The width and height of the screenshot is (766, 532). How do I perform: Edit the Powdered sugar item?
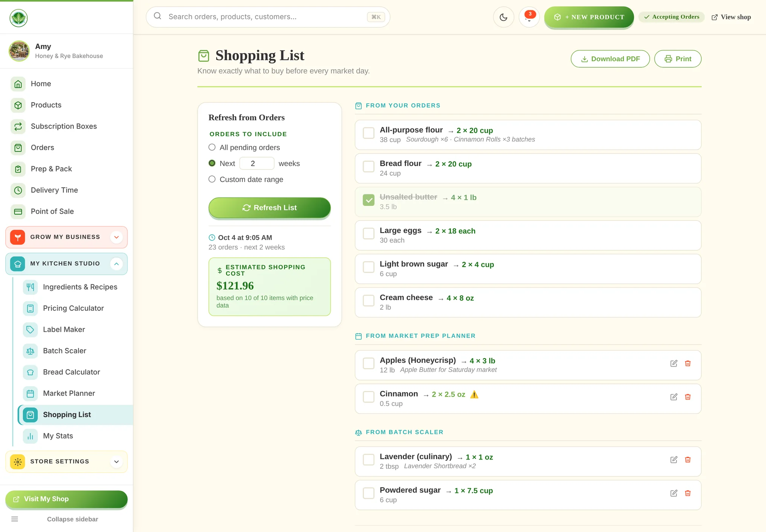[674, 493]
